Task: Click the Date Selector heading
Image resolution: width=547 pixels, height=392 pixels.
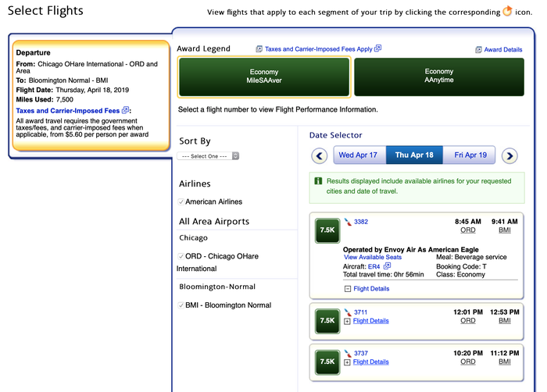Action: [335, 135]
